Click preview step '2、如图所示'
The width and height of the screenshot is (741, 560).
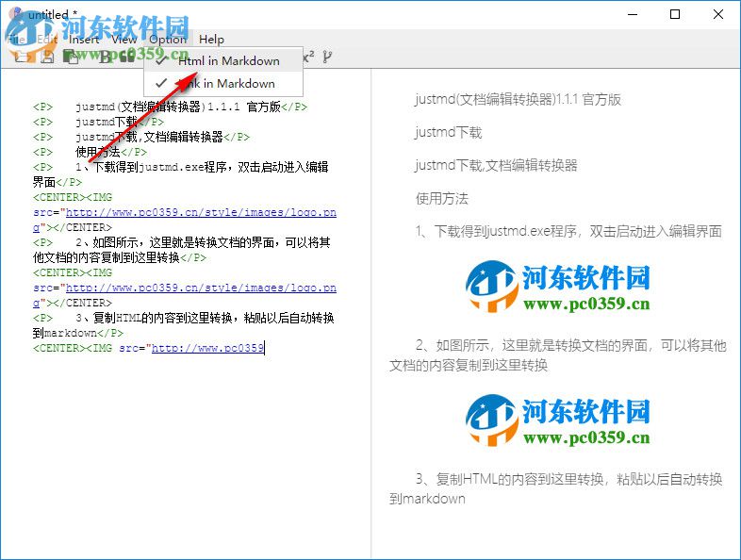(558, 355)
